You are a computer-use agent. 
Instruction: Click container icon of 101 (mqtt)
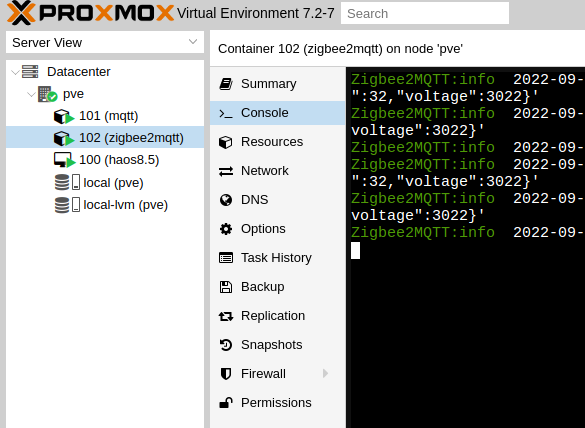64,116
